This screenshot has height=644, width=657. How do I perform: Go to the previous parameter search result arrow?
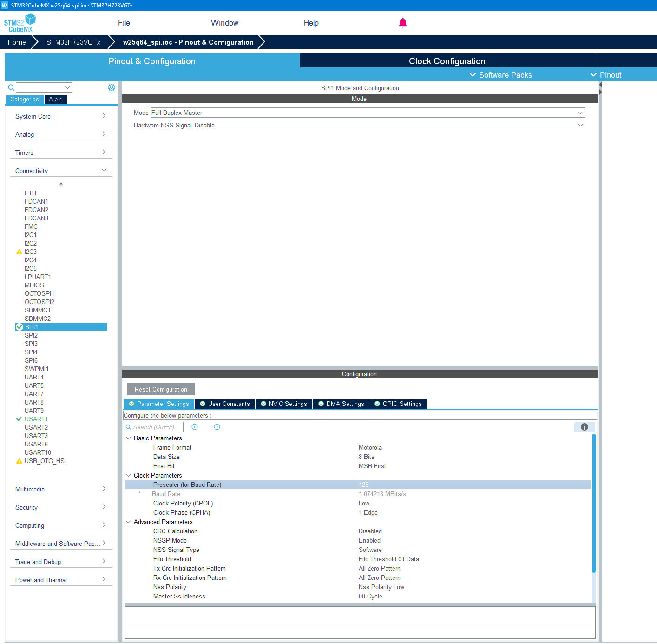click(195, 427)
